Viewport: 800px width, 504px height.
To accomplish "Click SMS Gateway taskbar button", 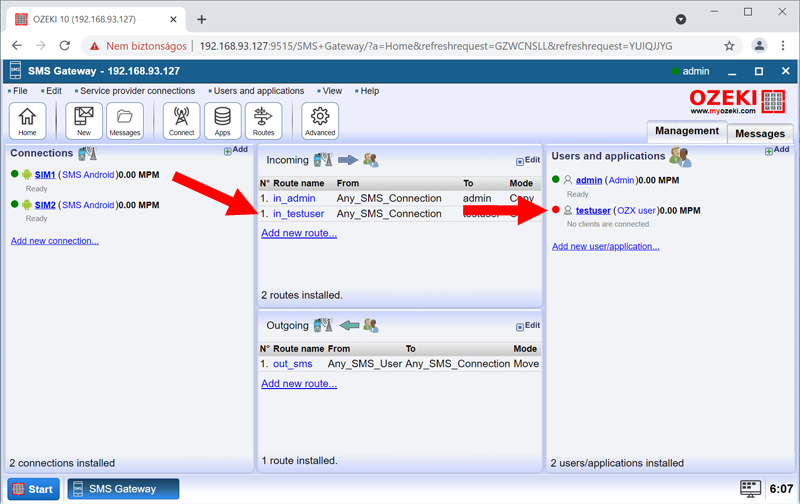I will (x=123, y=489).
